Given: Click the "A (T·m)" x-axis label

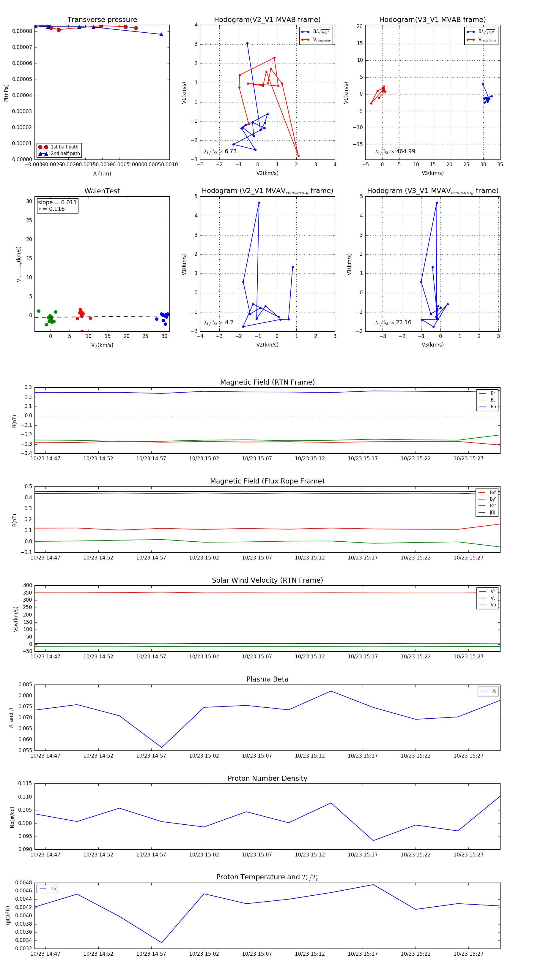Looking at the screenshot, I should point(102,174).
